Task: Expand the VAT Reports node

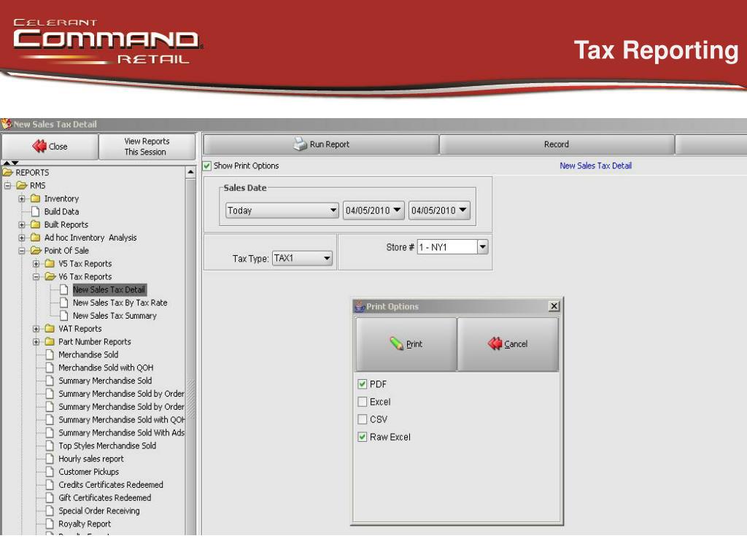Action: click(36, 329)
